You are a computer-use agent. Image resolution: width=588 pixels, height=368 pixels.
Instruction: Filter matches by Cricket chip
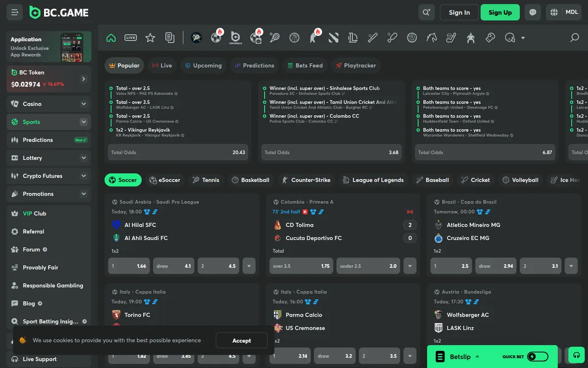(x=475, y=180)
